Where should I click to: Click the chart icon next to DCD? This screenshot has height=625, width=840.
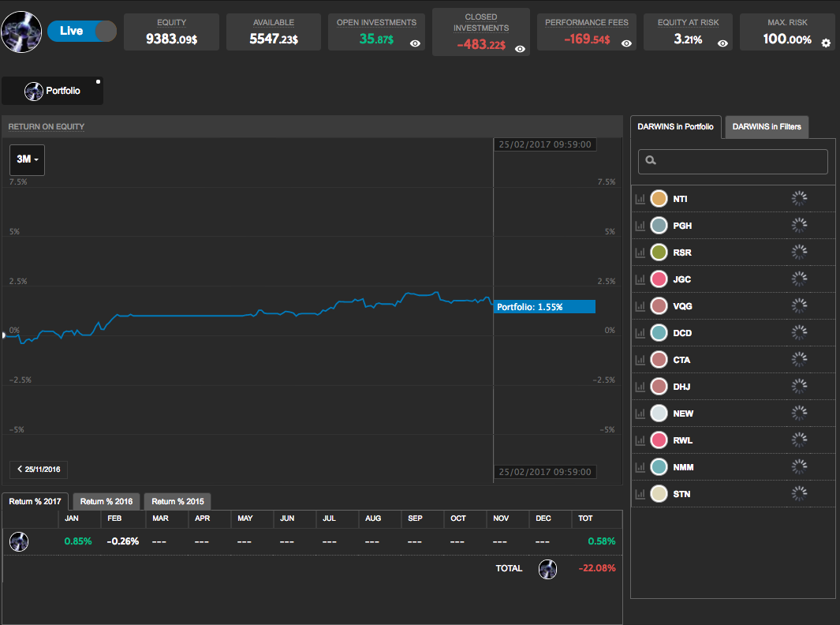(640, 333)
